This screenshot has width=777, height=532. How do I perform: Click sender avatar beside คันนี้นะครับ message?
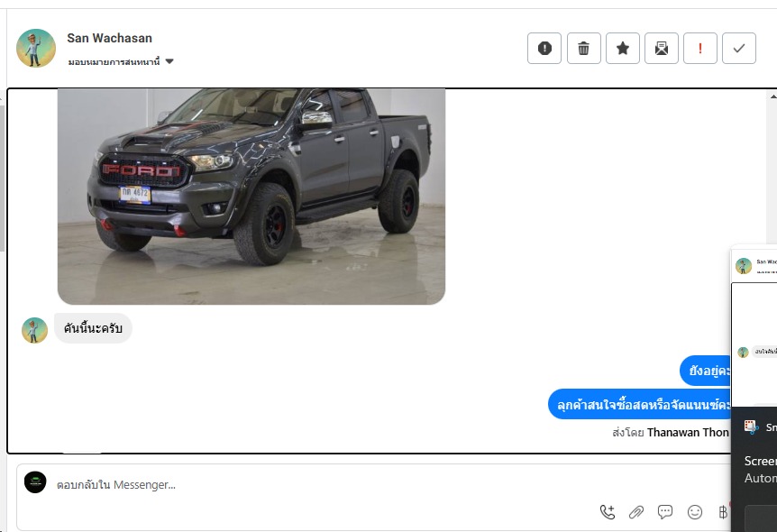click(x=34, y=331)
